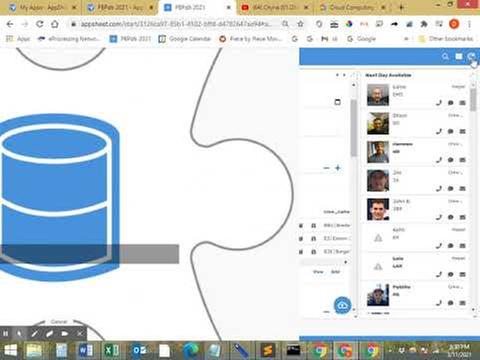This screenshot has height=360, width=480.
Task: Open the top contact's bearded man photo
Action: pos(378,95)
